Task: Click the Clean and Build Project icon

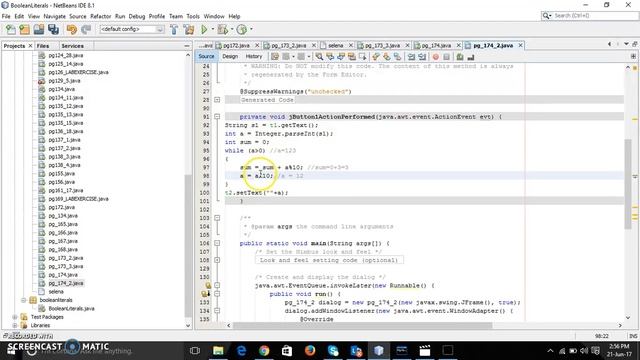Action: [x=189, y=29]
